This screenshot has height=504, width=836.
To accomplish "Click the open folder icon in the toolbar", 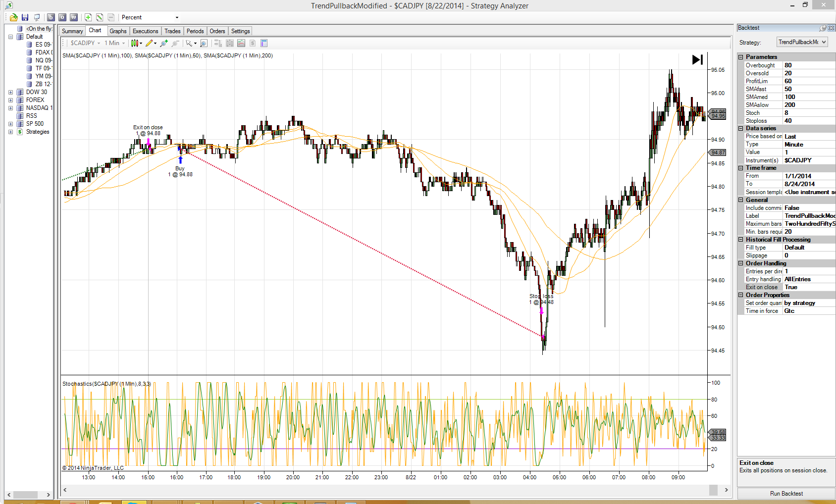I will point(14,17).
